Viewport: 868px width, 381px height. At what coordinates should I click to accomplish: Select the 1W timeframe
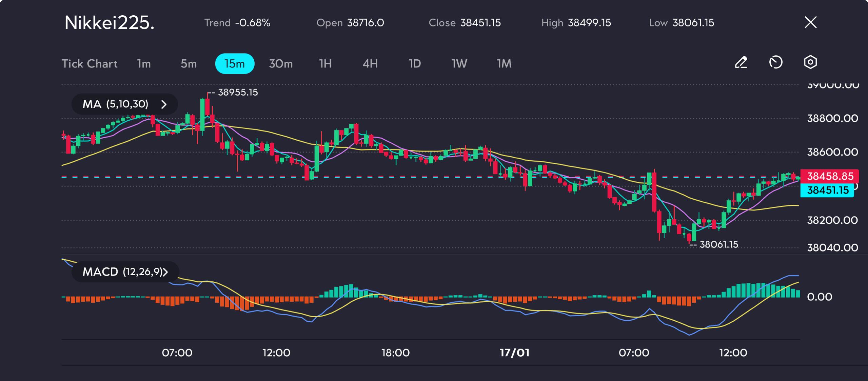[459, 64]
